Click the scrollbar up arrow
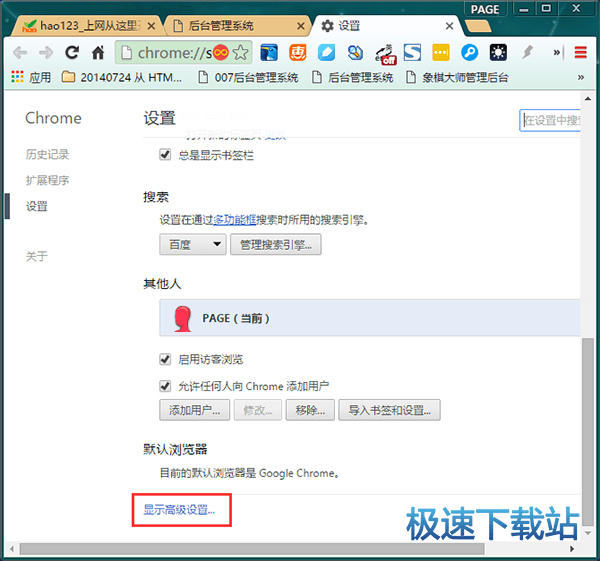 pyautogui.click(x=588, y=99)
